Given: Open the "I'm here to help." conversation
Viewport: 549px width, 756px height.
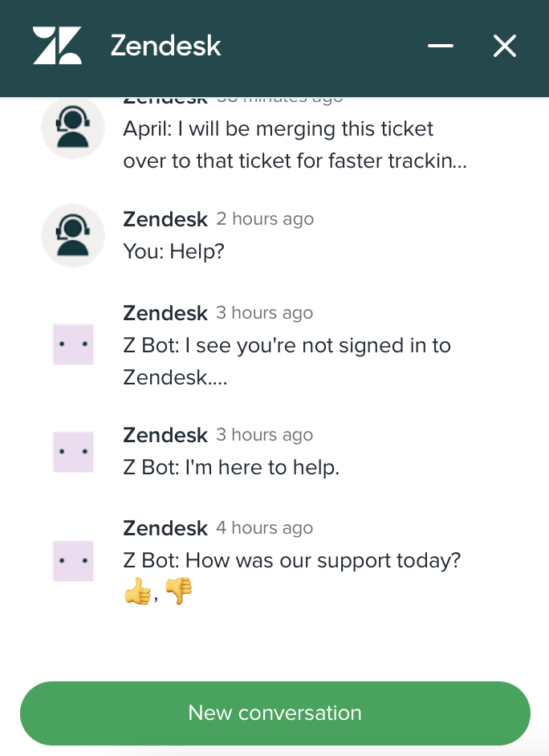Looking at the screenshot, I should coord(231,467).
